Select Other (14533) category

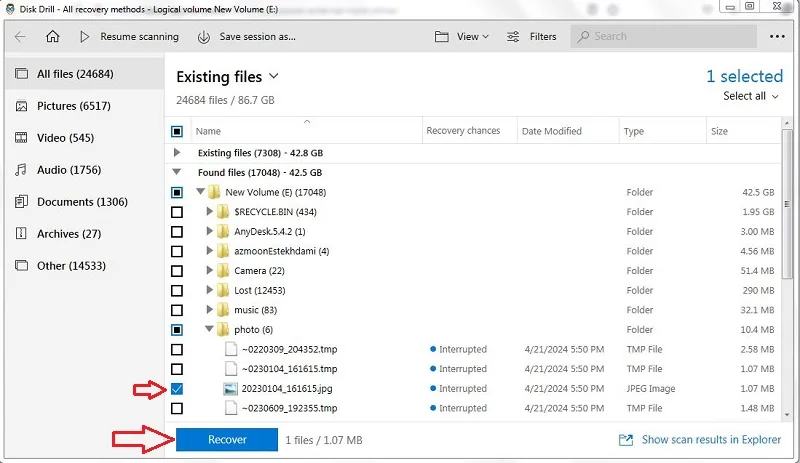[x=84, y=265]
